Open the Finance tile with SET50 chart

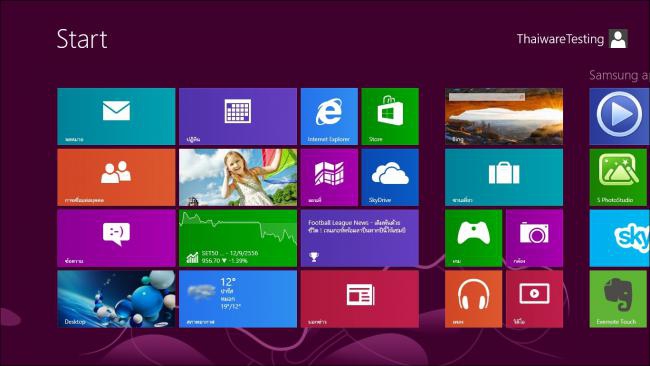[x=238, y=238]
